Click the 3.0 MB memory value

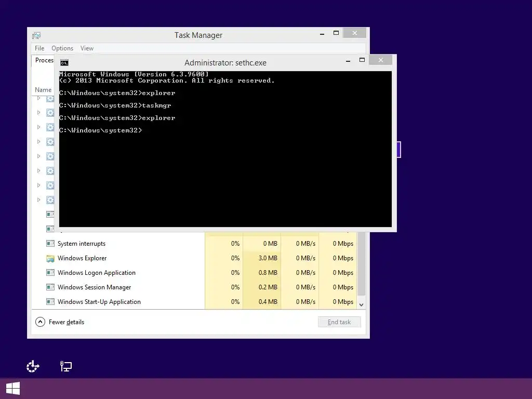(268, 258)
